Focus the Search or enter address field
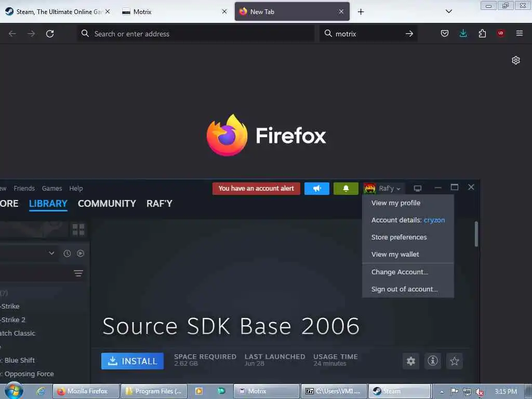Screen dimensions: 532x399 [x=196, y=34]
